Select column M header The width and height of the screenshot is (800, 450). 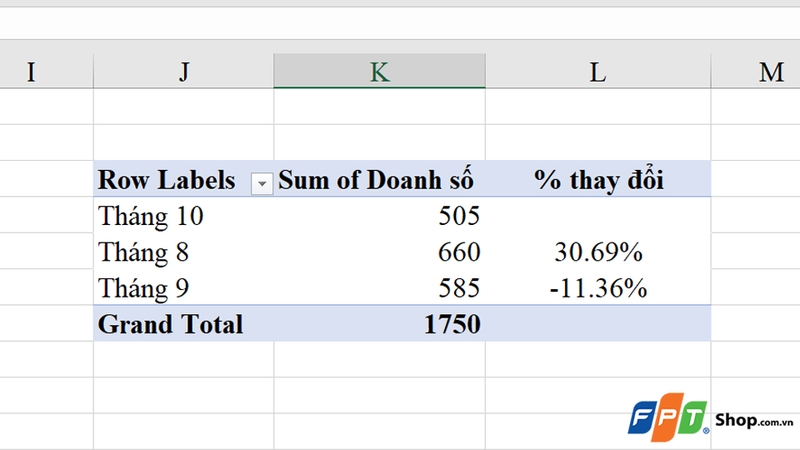[770, 72]
